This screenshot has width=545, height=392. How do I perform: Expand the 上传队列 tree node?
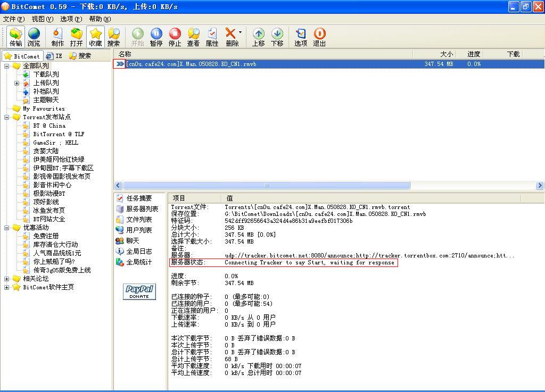(x=16, y=83)
